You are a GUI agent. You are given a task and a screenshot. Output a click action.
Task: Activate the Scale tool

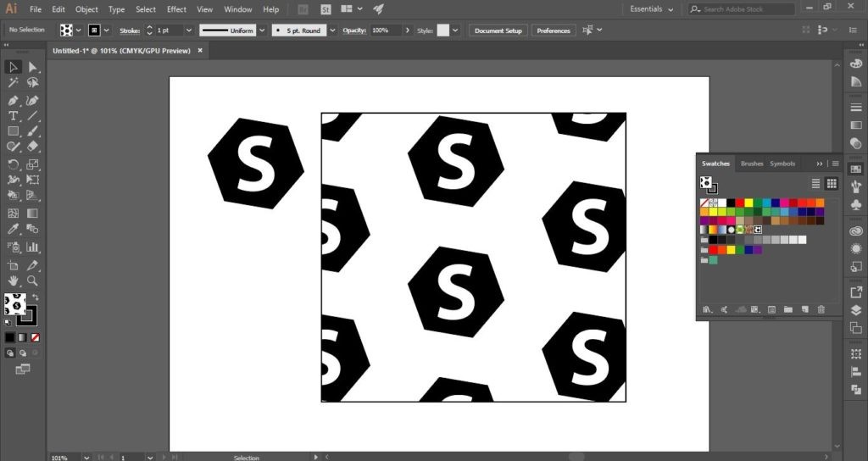click(x=33, y=164)
